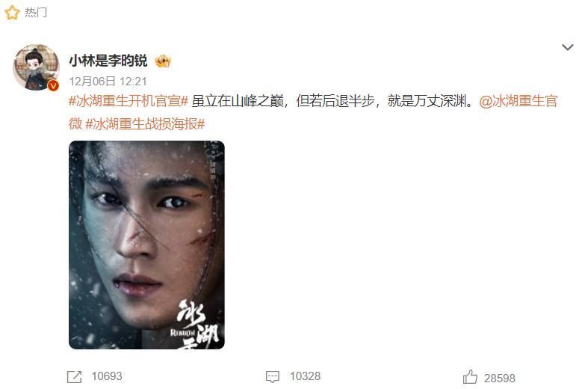Enlarge the 冰湖重生 poster image
This screenshot has height=389, width=588.
tap(146, 245)
